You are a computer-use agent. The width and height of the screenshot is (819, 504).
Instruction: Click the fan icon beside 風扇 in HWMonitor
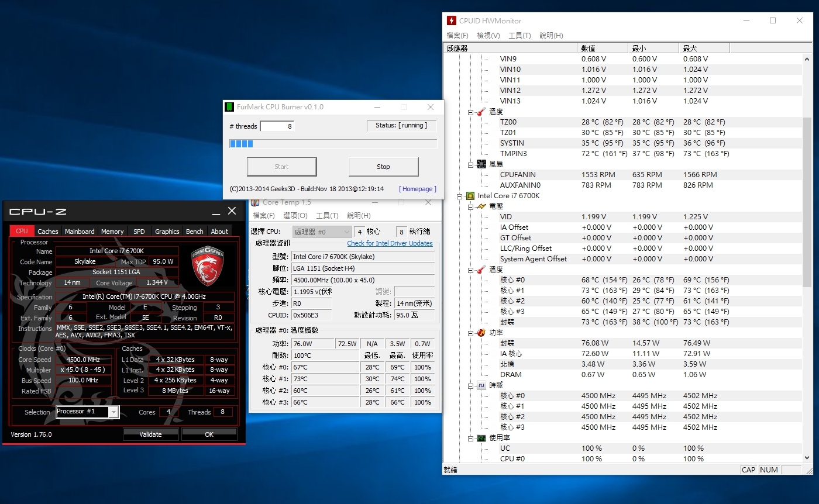pos(481,164)
